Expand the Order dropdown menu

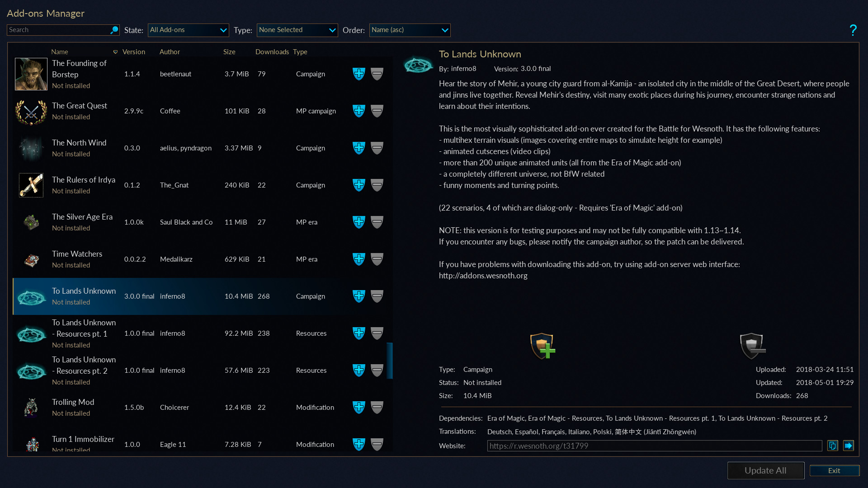pyautogui.click(x=409, y=30)
